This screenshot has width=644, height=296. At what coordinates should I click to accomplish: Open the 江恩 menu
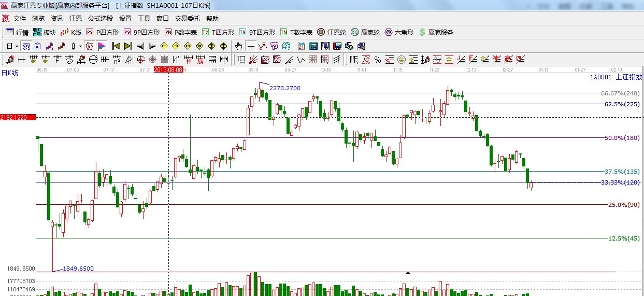76,18
